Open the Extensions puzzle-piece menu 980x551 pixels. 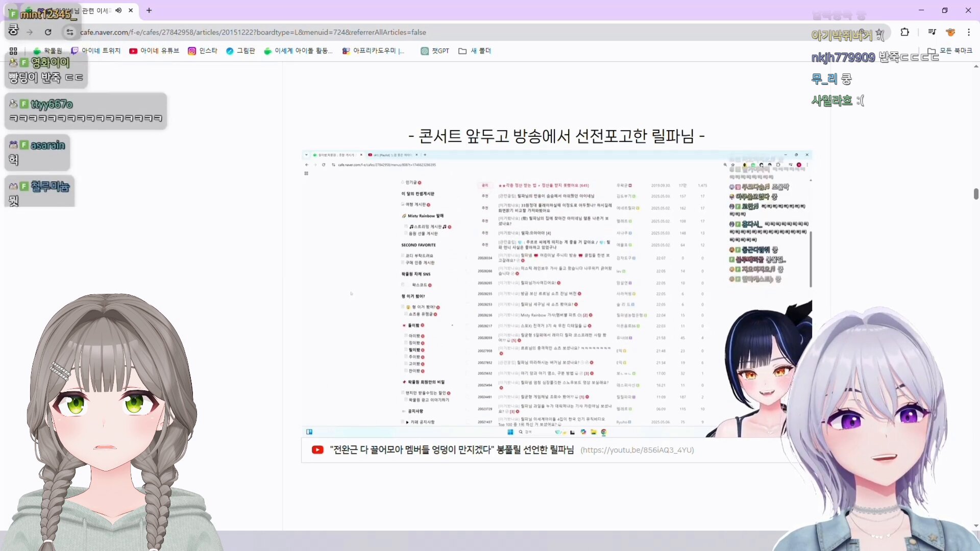pyautogui.click(x=904, y=32)
